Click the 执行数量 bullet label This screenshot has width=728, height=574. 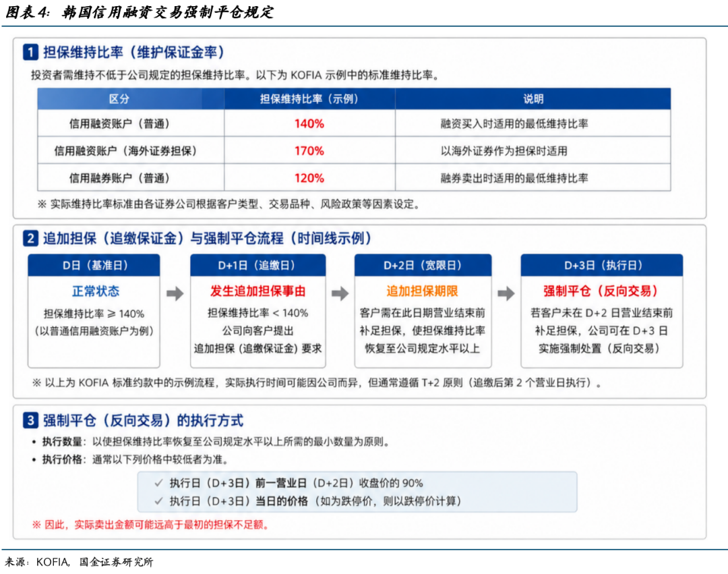click(62, 442)
